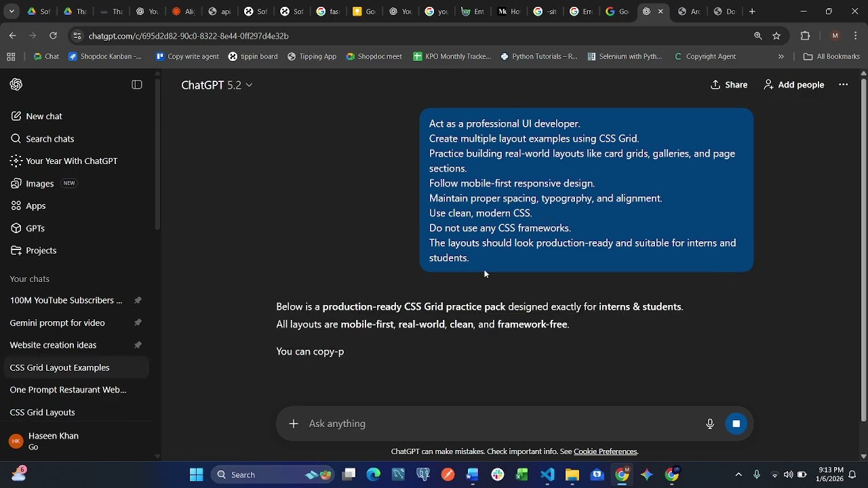Open the ChatGPT logo home icon
The image size is (868, 488).
click(16, 85)
